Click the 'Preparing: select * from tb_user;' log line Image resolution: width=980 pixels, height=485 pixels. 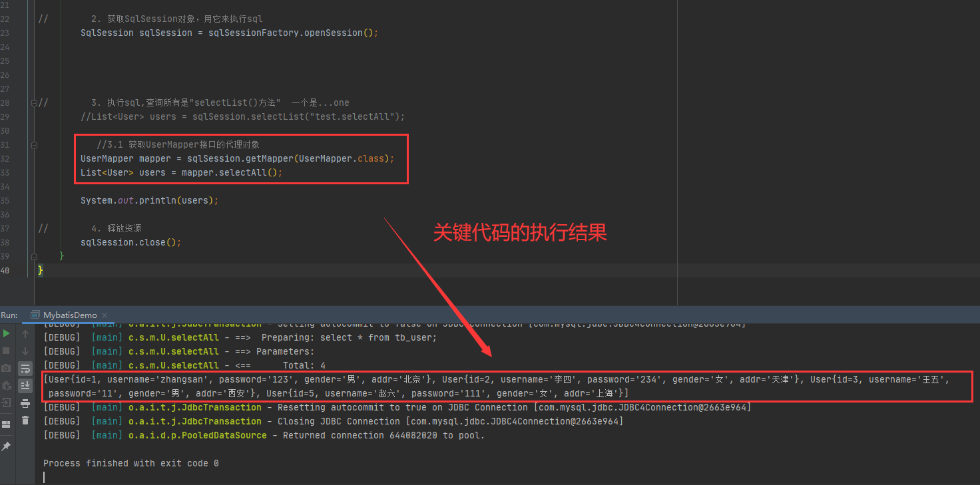pos(240,337)
